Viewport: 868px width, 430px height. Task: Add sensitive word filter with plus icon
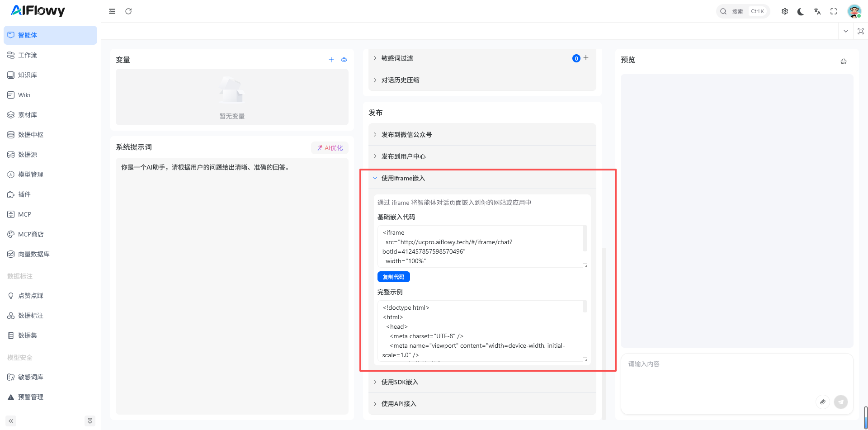coord(586,57)
